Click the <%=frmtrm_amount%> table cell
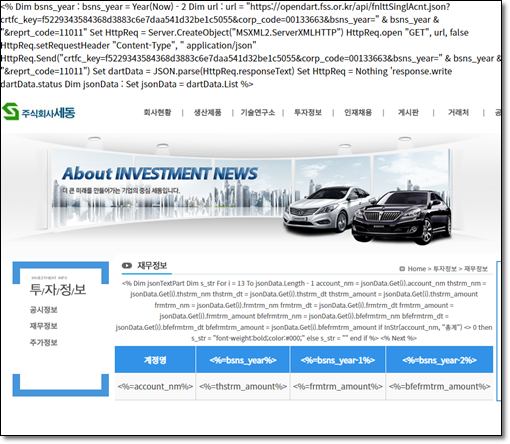The width and height of the screenshot is (510, 444). (338, 387)
